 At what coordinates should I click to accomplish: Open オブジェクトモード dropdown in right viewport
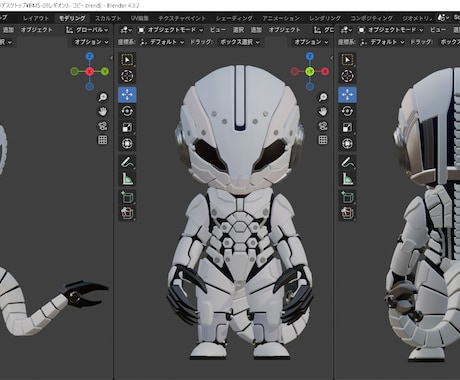(391, 30)
